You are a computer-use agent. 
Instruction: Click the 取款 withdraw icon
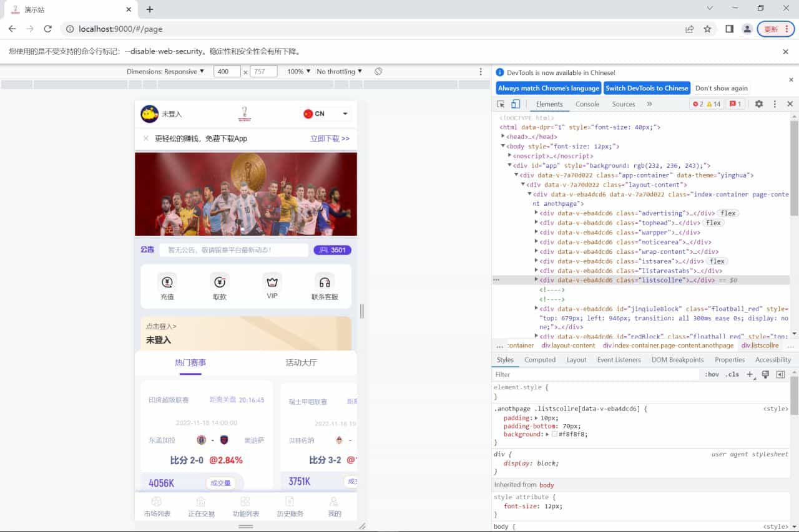220,282
